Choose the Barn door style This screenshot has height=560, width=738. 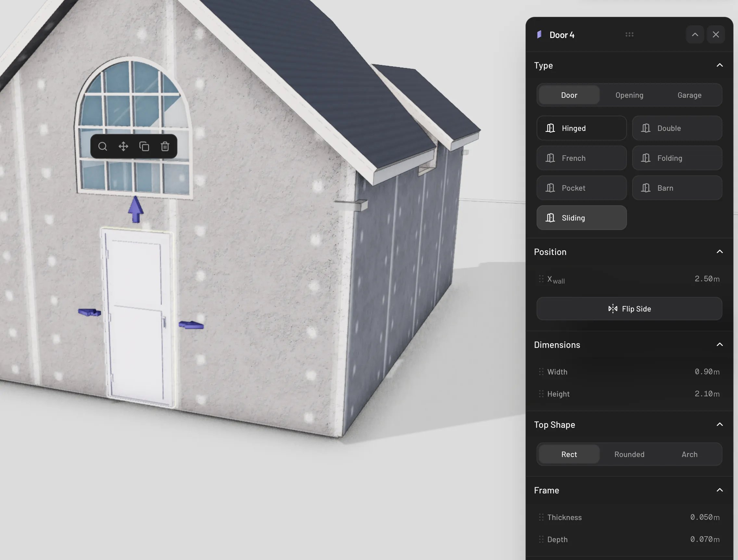click(x=677, y=188)
